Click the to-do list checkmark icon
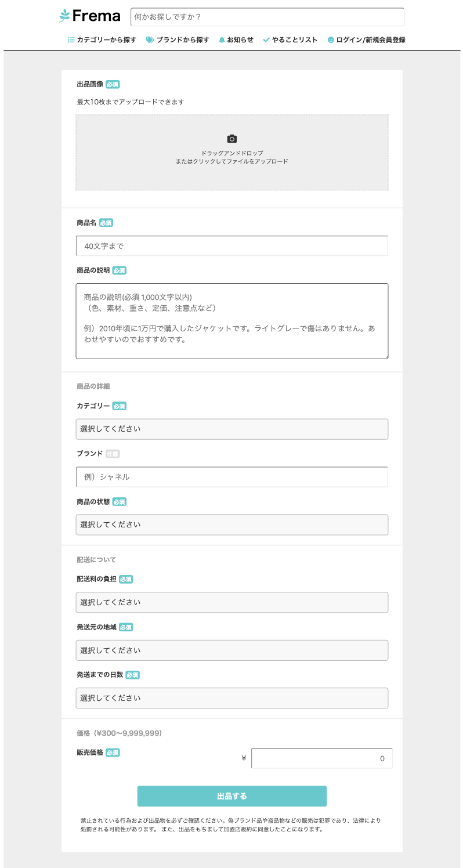This screenshot has height=868, width=463. tap(266, 40)
